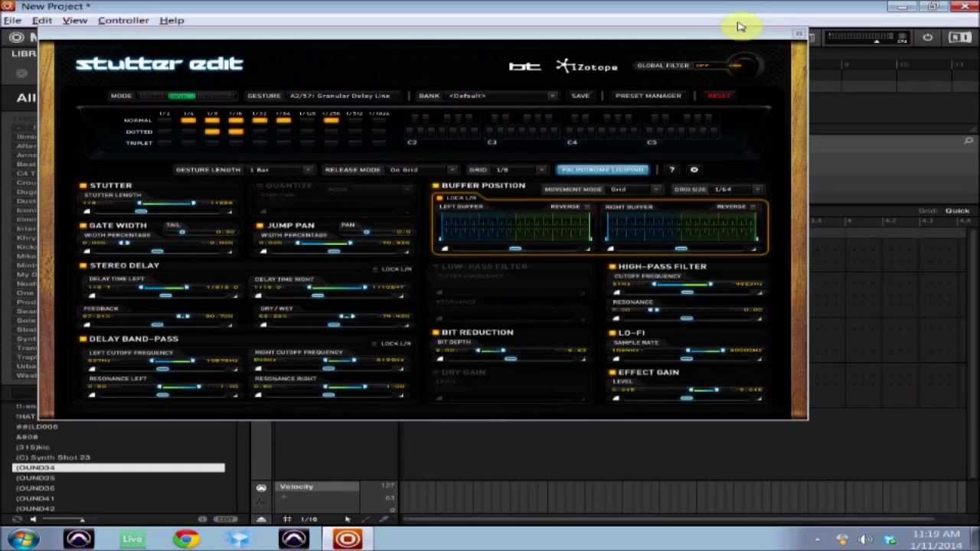980x551 pixels.
Task: Toggle the STUTTER module enable square
Action: point(83,185)
